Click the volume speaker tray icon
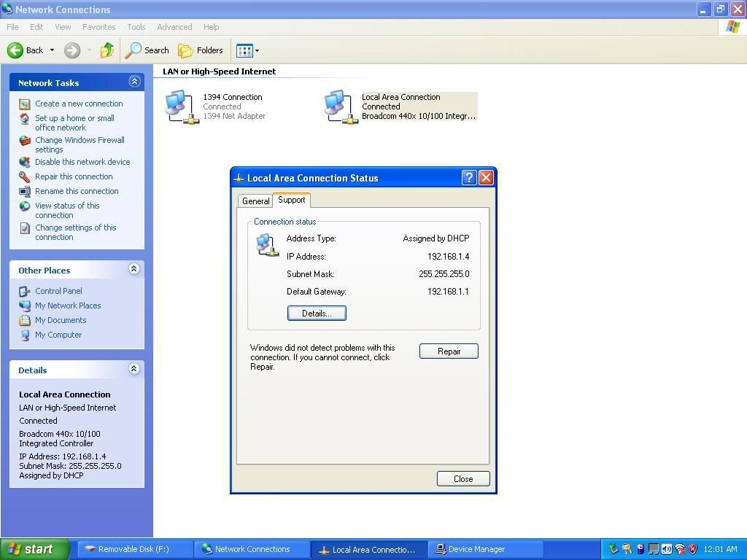The width and height of the screenshot is (747, 560). click(x=667, y=549)
